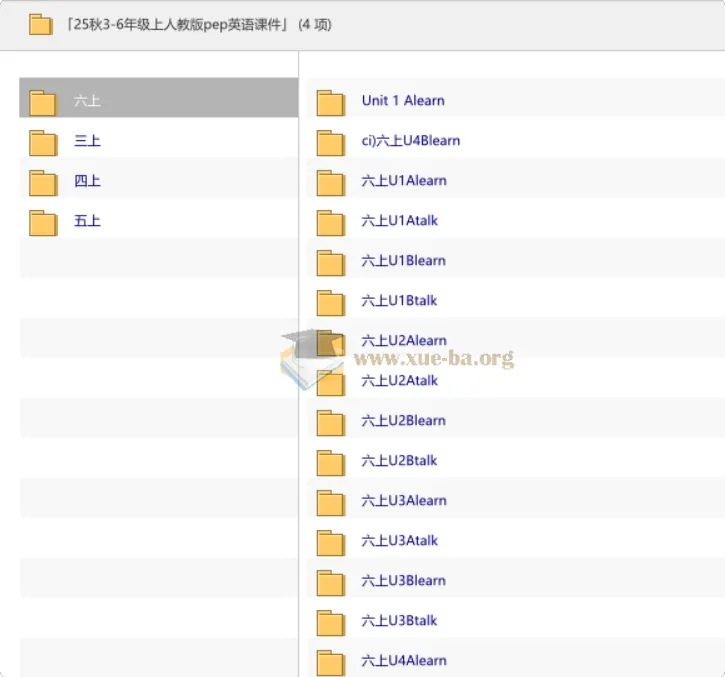Click the header folder icon for 25秋3-6年级上人教版pep英语课件
Image resolution: width=725 pixels, height=677 pixels.
(41, 25)
